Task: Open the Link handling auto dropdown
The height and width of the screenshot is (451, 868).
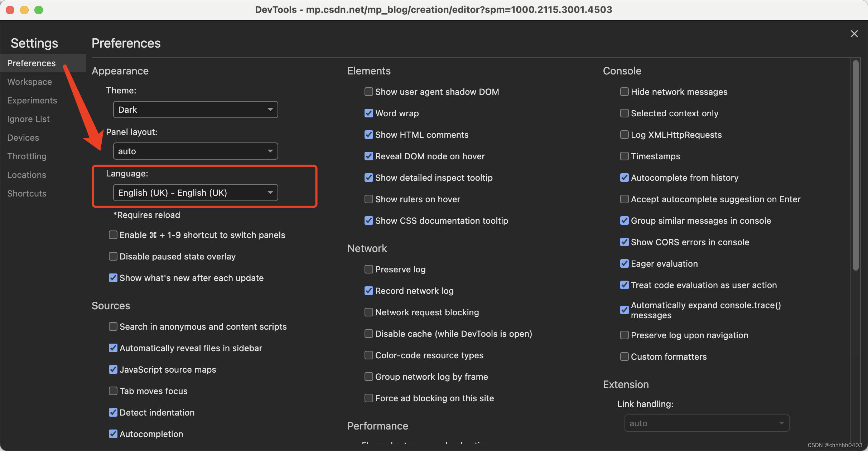Action: [x=707, y=423]
